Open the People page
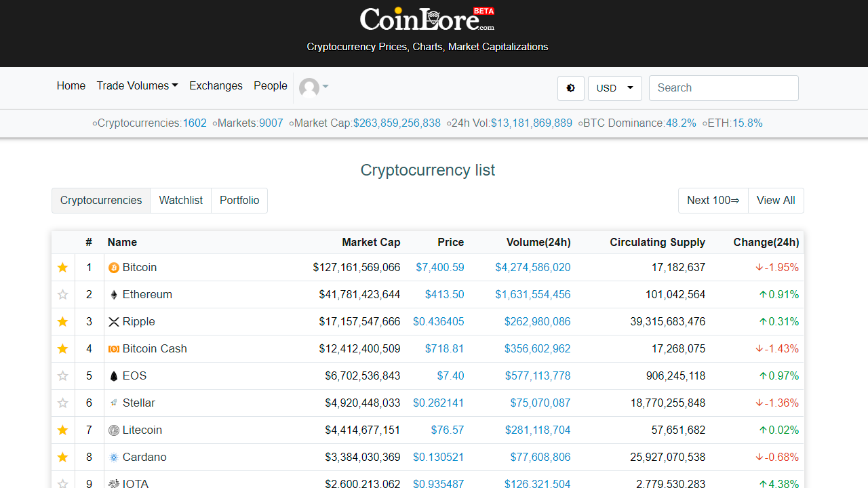Image resolution: width=868 pixels, height=488 pixels. [x=271, y=86]
